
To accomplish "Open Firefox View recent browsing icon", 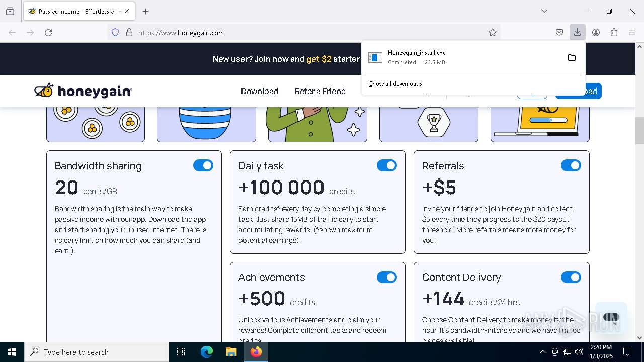I will click(x=10, y=11).
